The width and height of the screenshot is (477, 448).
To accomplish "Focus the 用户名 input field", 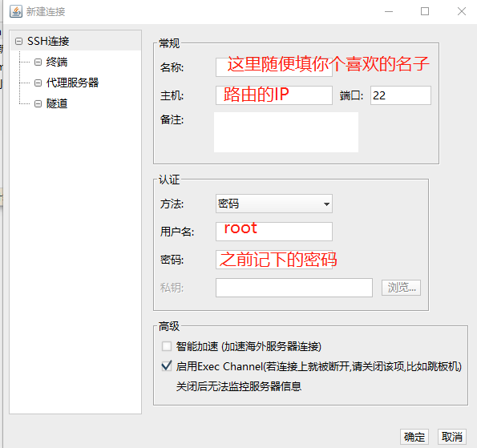I will click(274, 232).
